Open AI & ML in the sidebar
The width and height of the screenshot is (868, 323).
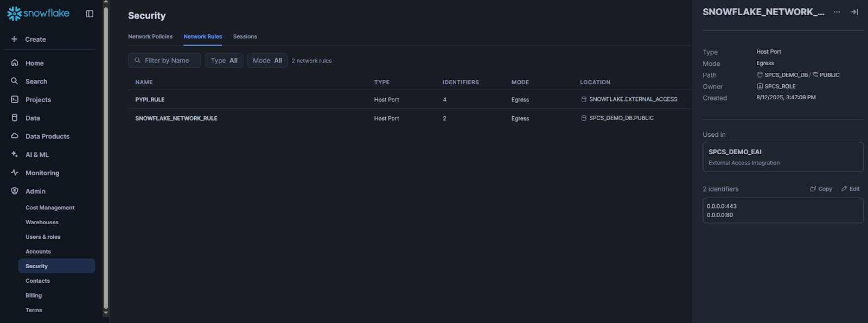(37, 155)
